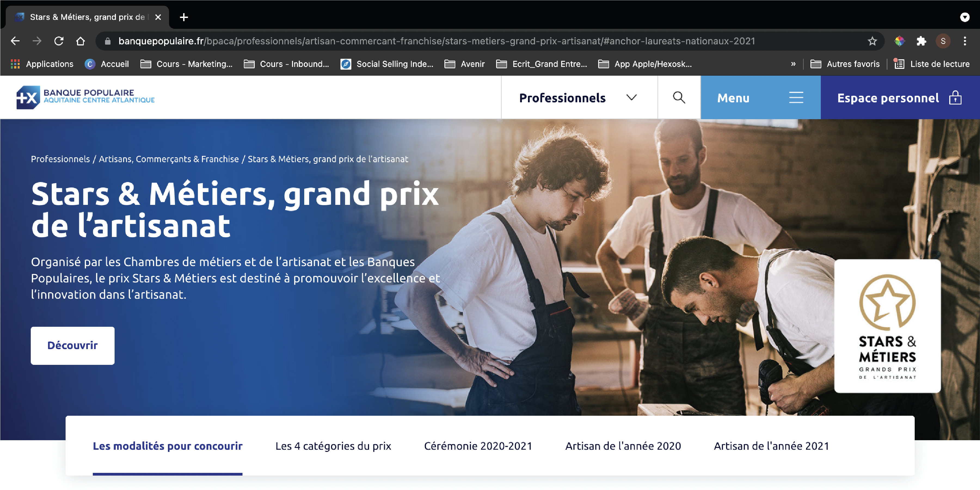Switch to Les 4 catégories du prix tab
This screenshot has width=980, height=490.
(x=333, y=446)
